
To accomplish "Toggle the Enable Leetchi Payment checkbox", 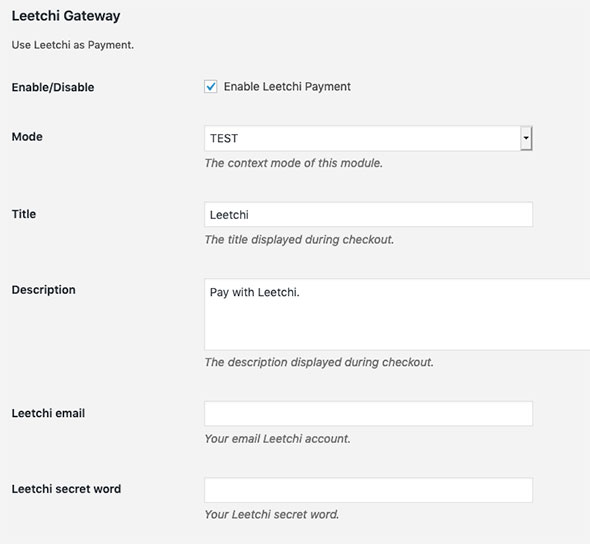I will coord(211,87).
